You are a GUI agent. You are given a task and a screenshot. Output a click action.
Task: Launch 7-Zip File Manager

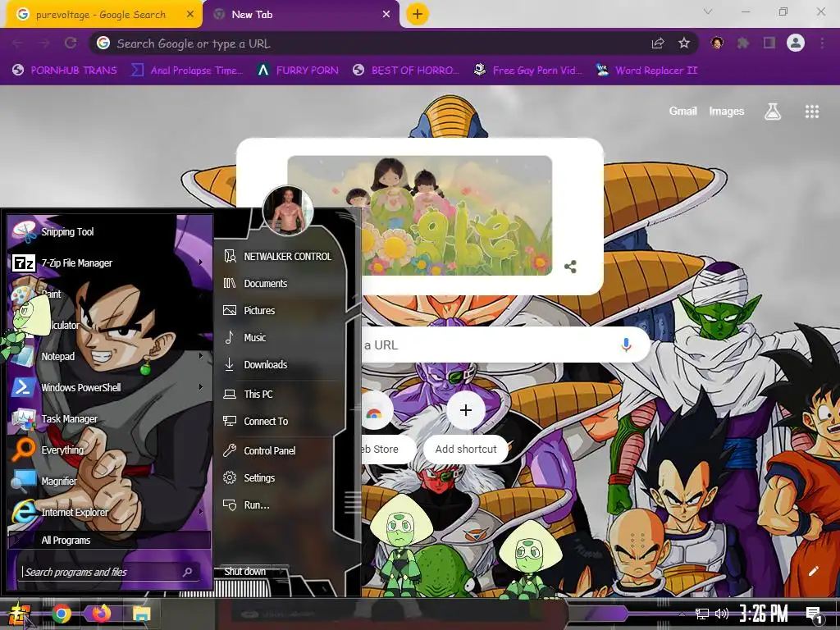click(x=110, y=262)
